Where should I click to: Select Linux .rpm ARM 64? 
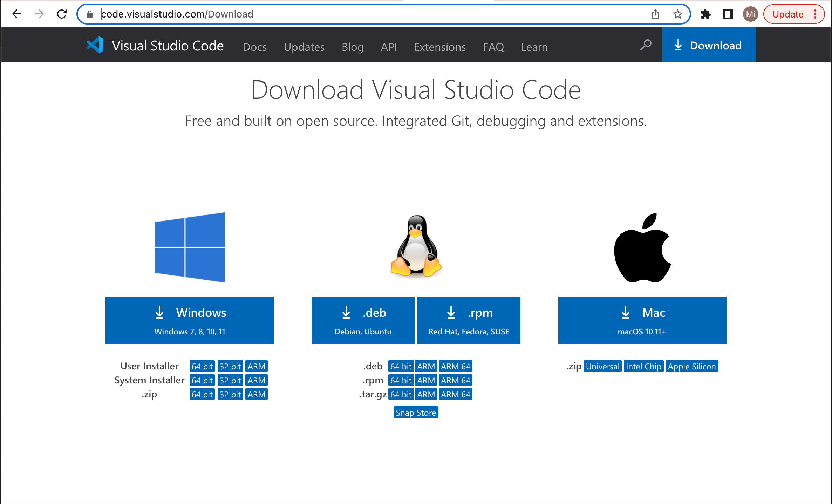point(456,380)
